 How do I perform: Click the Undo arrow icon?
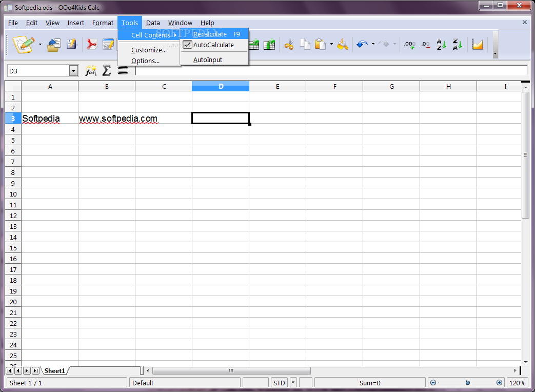(x=362, y=44)
